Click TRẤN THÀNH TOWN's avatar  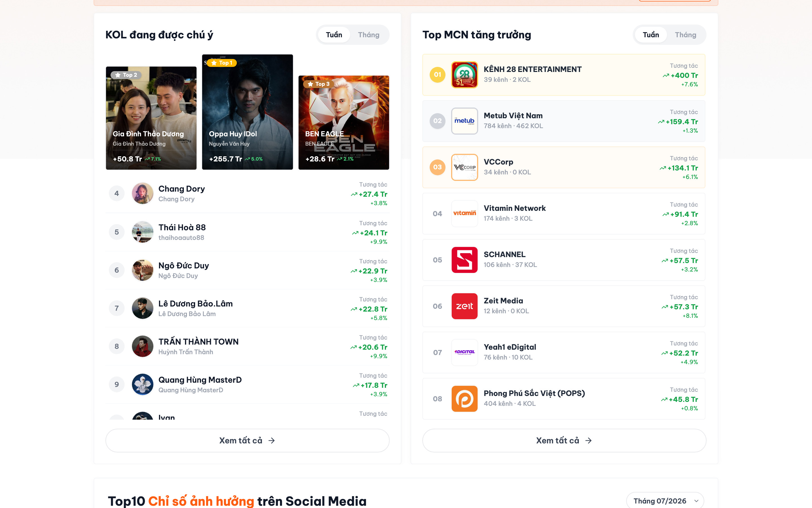tap(143, 346)
